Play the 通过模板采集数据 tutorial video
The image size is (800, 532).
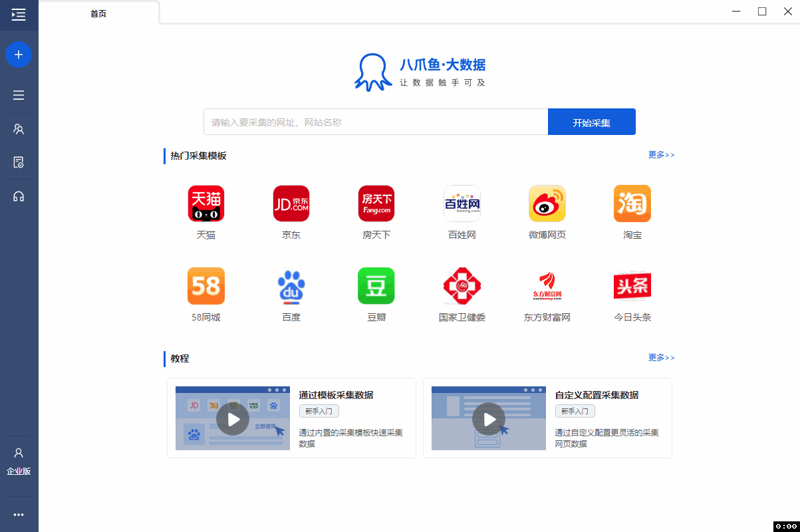tap(233, 419)
